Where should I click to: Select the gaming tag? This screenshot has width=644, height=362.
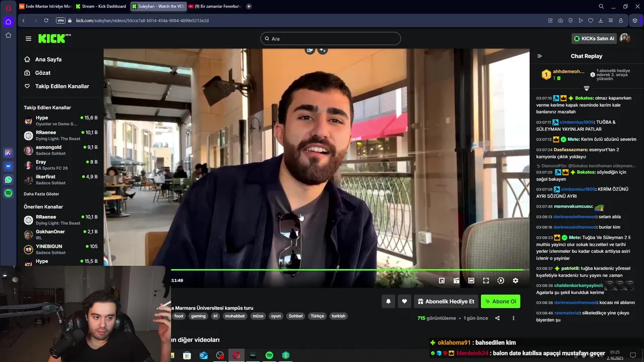198,316
